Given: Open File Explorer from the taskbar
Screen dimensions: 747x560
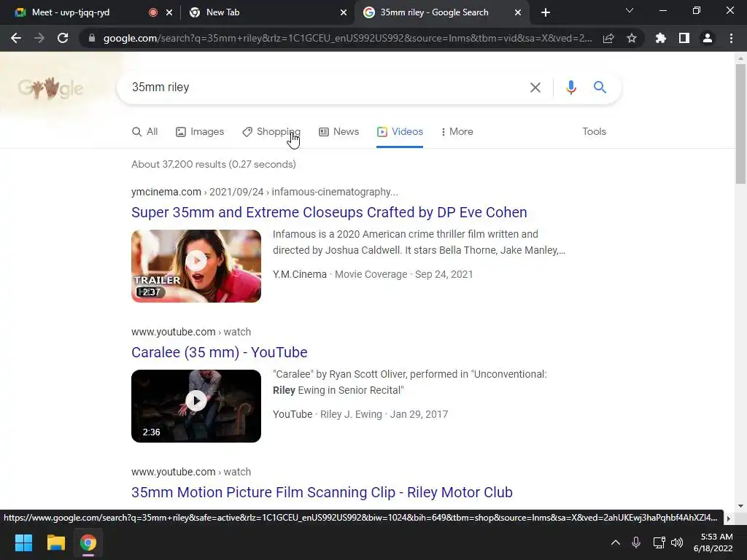Looking at the screenshot, I should pos(55,542).
